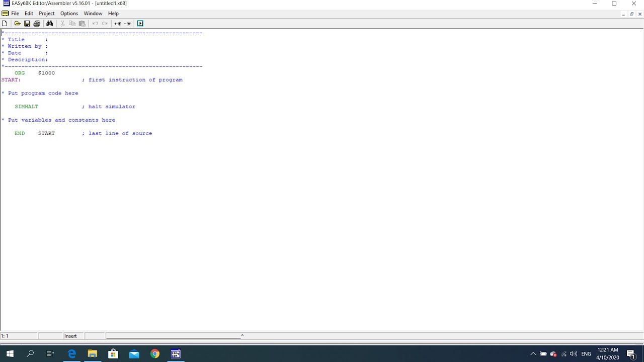Redo the last edit
This screenshot has height=362, width=644.
coord(105,24)
